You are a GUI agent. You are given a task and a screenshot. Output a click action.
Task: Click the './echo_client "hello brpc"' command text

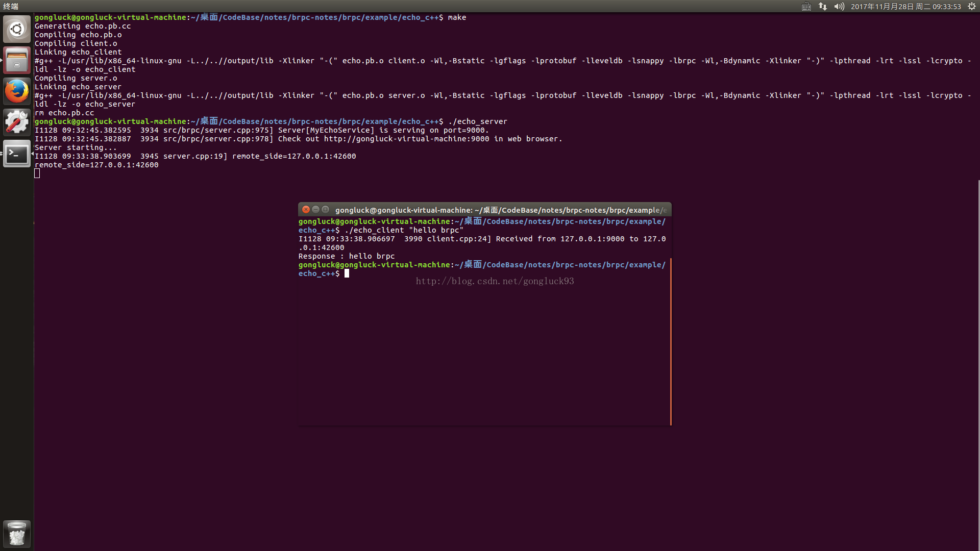pos(404,230)
